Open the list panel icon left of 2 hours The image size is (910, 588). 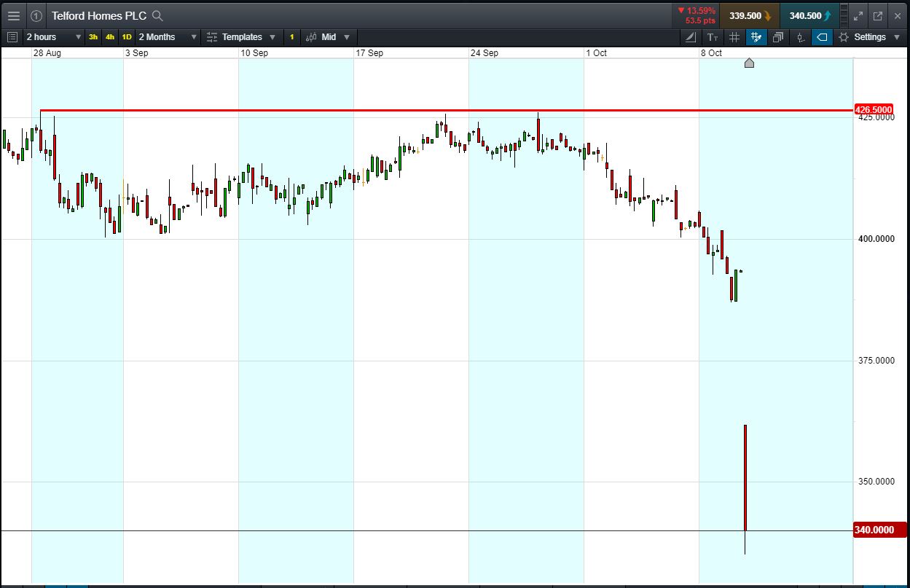tap(12, 36)
